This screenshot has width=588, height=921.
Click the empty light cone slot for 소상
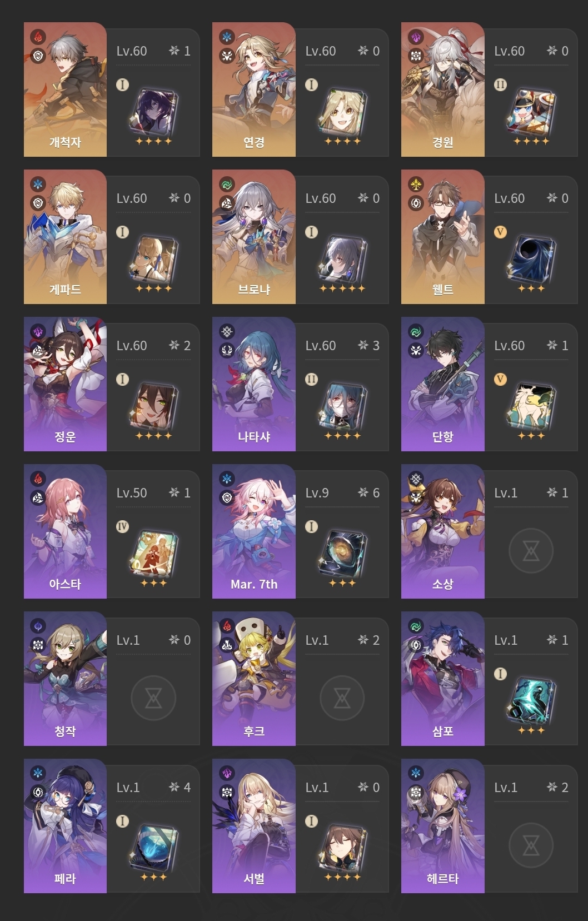click(531, 551)
